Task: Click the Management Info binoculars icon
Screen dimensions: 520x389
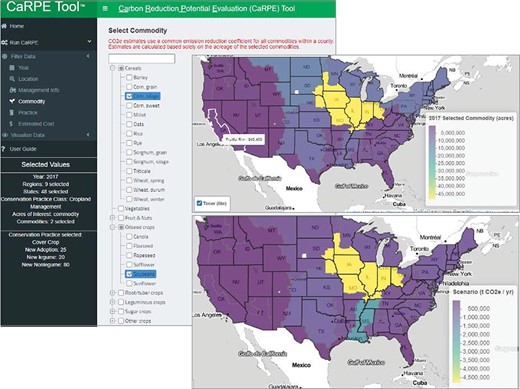Action: (13, 90)
